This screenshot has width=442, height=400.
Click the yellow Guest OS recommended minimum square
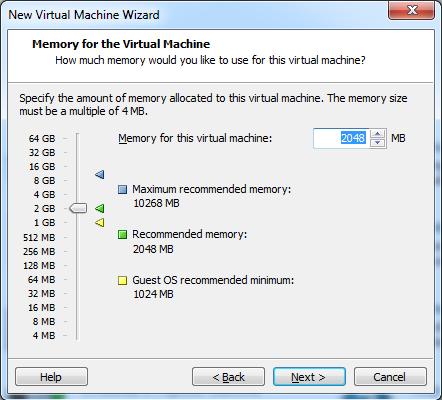click(x=122, y=280)
